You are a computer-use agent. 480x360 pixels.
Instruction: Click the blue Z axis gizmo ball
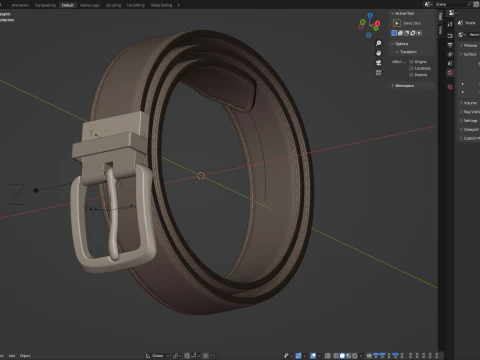pyautogui.click(x=370, y=15)
